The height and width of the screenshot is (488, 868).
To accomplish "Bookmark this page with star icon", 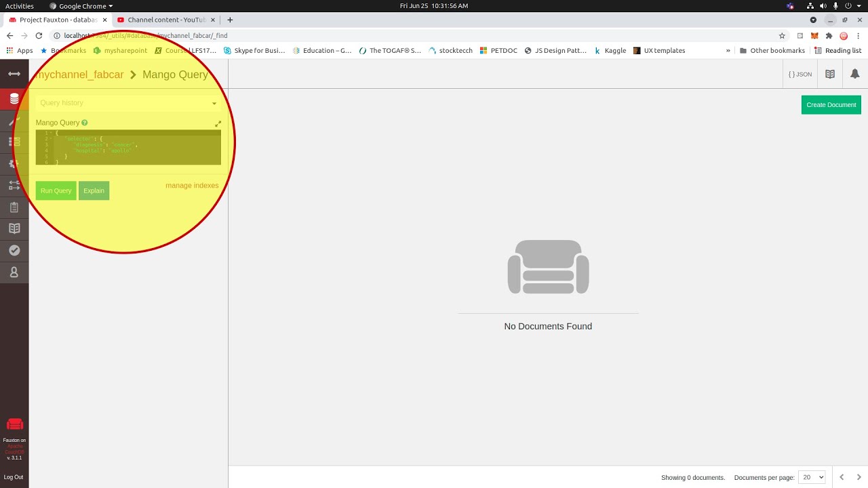I will (782, 36).
